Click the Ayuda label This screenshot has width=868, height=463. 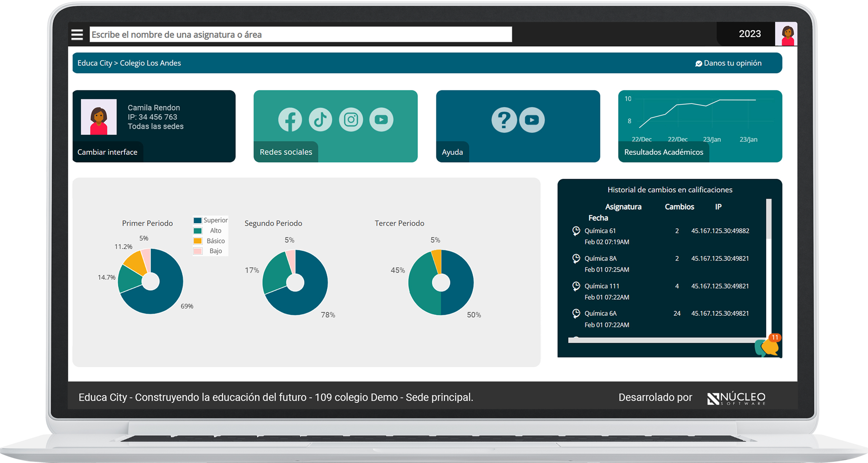(x=452, y=152)
